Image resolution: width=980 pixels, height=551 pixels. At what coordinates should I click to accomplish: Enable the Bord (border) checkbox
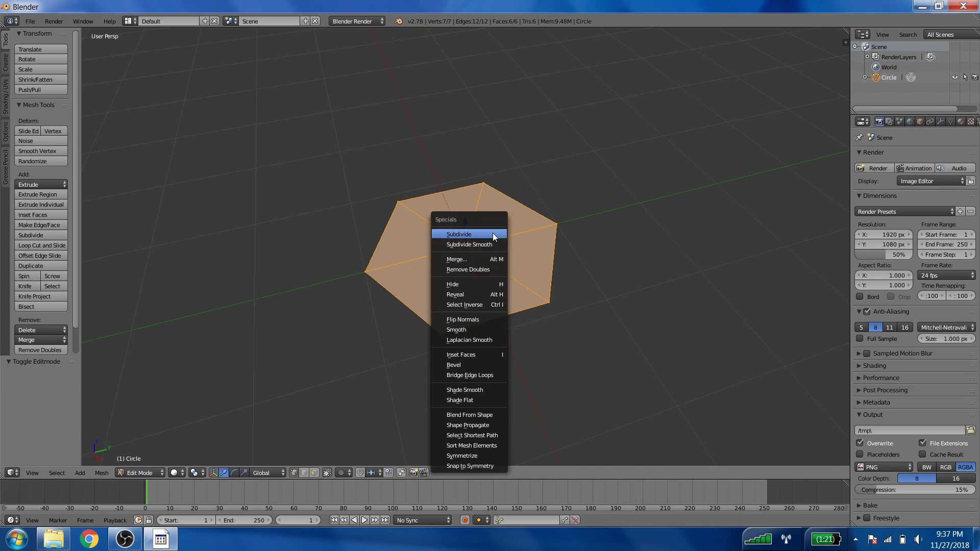(x=860, y=296)
